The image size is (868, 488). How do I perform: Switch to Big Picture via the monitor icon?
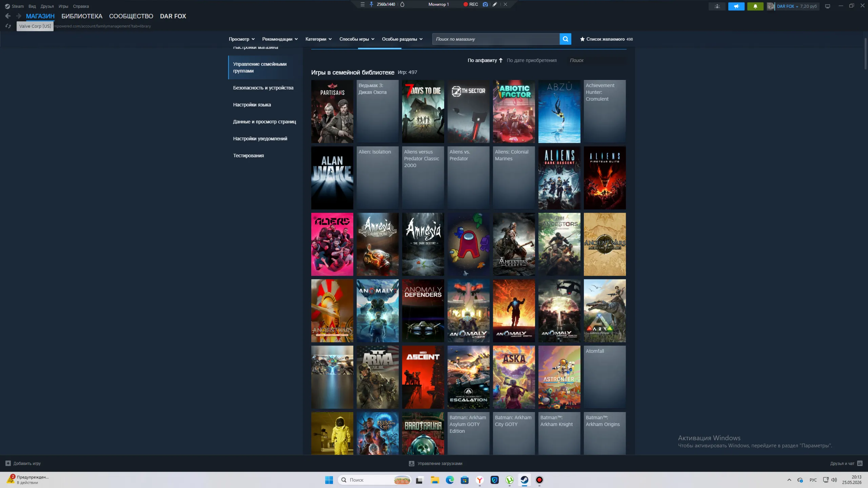click(828, 6)
